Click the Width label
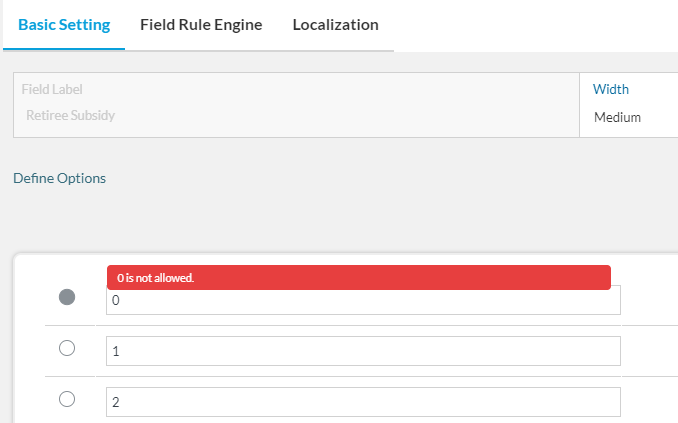 pyautogui.click(x=611, y=89)
